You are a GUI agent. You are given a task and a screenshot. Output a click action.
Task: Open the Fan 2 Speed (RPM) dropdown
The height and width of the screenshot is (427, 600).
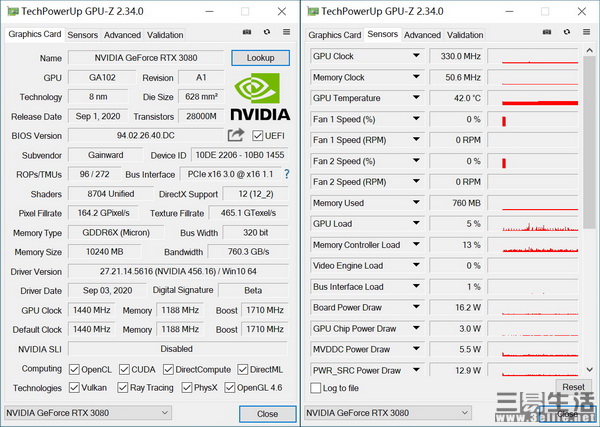click(416, 182)
